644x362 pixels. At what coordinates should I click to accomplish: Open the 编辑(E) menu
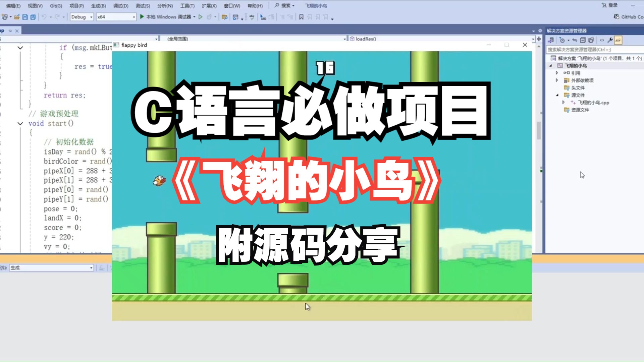pos(13,6)
